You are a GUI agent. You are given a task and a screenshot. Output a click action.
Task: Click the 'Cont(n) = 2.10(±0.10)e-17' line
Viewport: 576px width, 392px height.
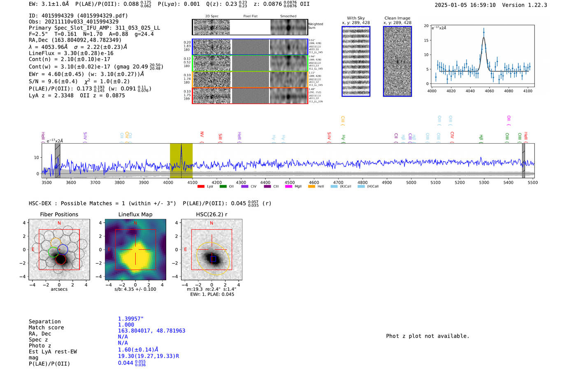coord(70,59)
